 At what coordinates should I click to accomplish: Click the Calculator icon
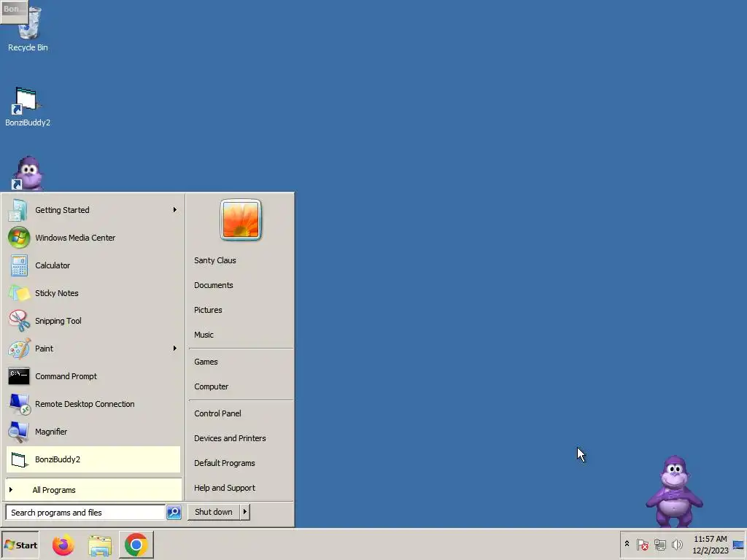tap(18, 265)
